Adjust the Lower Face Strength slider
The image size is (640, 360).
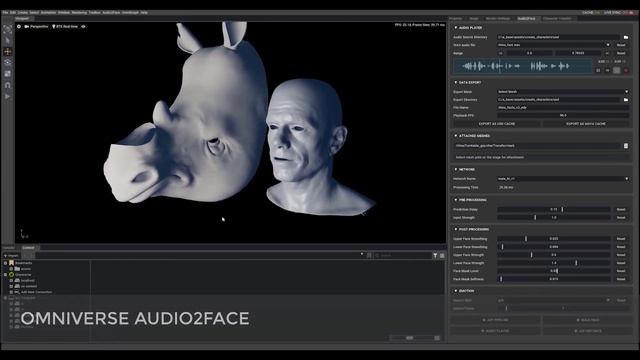coord(553,263)
